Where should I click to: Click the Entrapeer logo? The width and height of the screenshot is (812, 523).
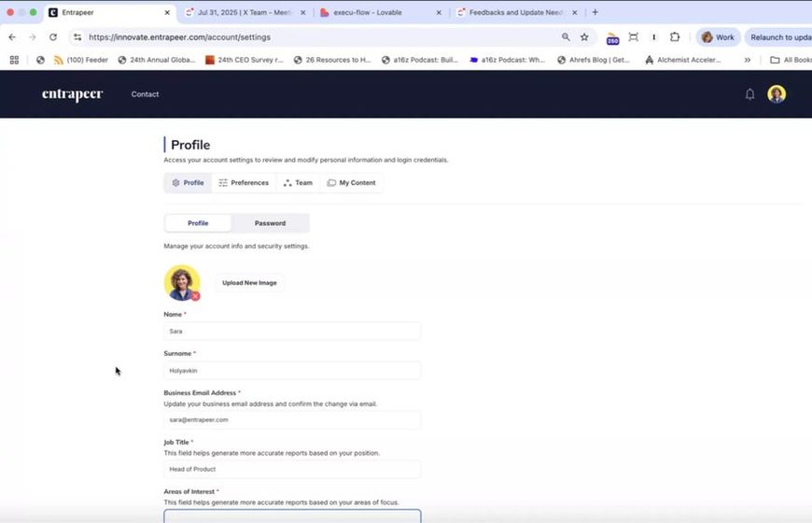pos(72,94)
